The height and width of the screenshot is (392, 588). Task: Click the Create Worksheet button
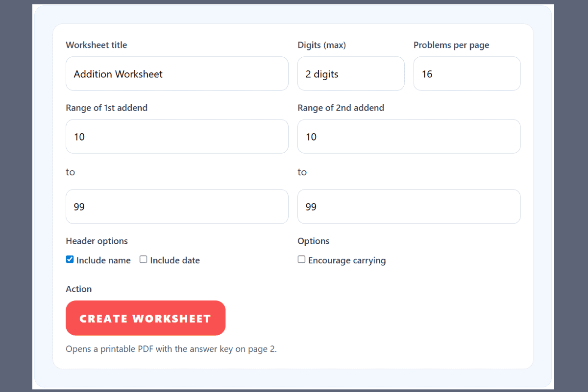coord(146,318)
